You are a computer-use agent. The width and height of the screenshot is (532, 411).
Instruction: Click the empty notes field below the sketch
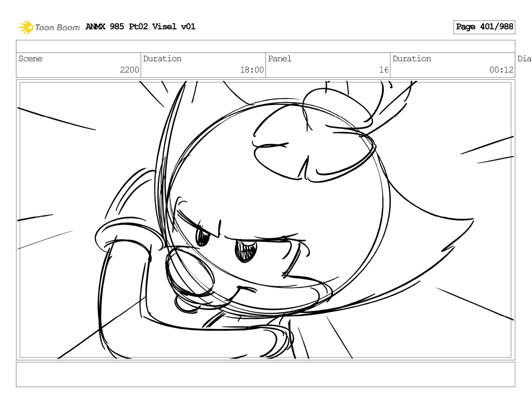click(265, 375)
